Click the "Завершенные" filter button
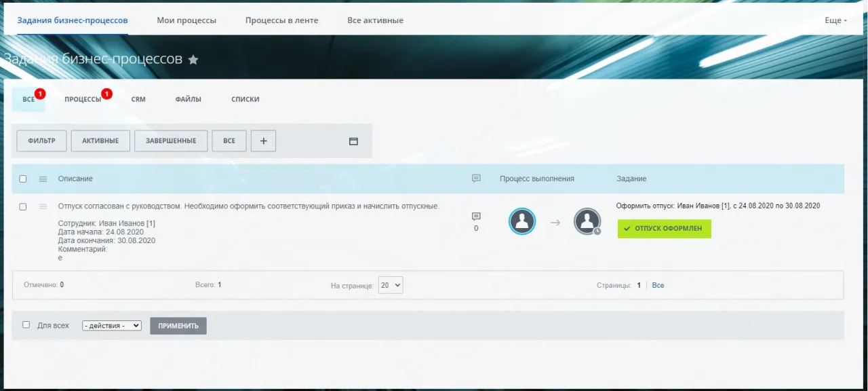The width and height of the screenshot is (868, 391). pos(171,141)
